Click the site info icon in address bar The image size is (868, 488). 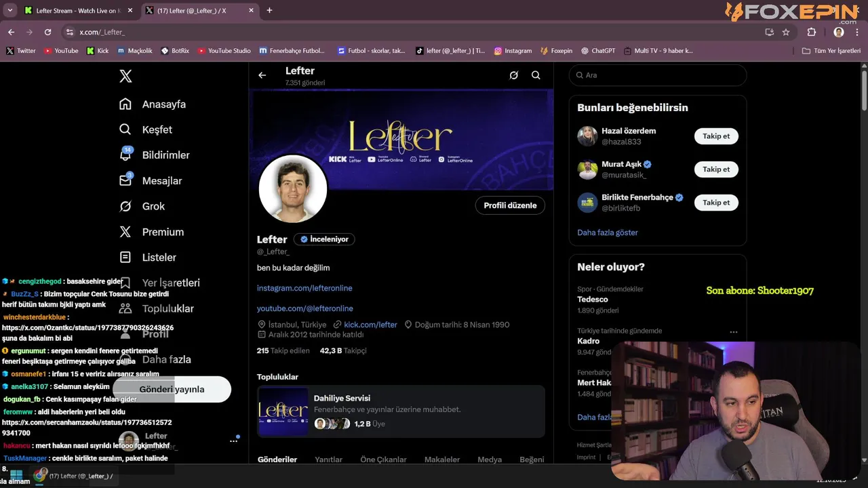click(x=69, y=32)
